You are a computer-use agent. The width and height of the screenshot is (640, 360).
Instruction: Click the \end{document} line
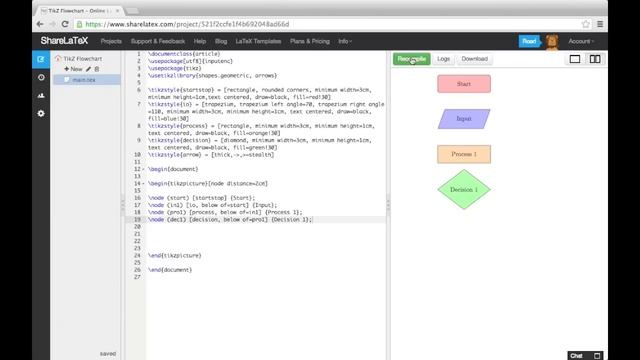[x=170, y=270]
